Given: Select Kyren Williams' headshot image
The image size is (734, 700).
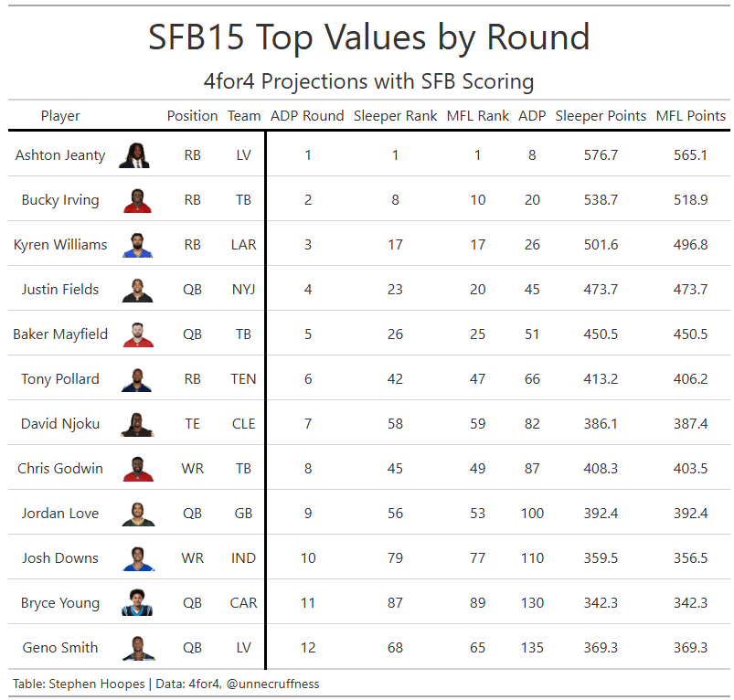Looking at the screenshot, I should coord(137,245).
